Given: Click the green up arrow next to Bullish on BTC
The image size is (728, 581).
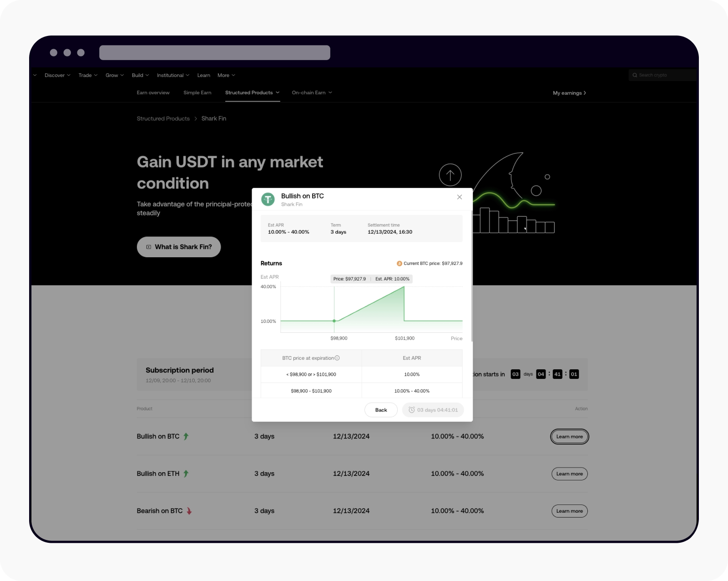Looking at the screenshot, I should tap(186, 436).
